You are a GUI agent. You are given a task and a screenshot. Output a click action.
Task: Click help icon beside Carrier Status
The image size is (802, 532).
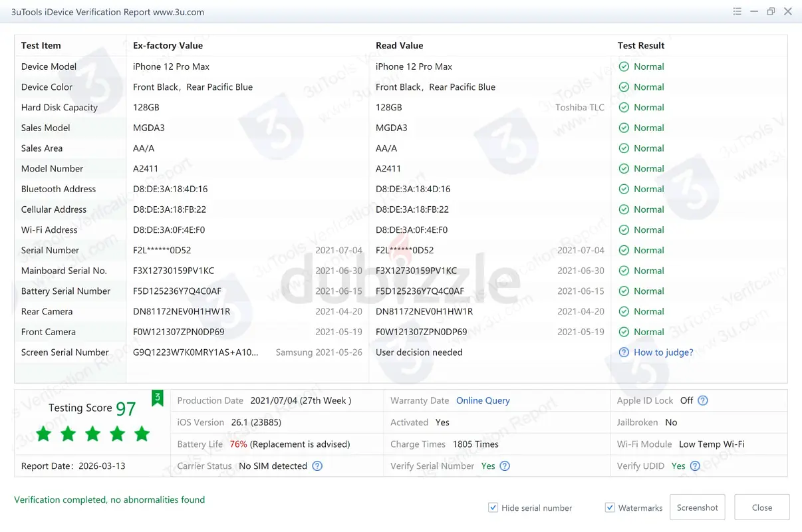317,466
